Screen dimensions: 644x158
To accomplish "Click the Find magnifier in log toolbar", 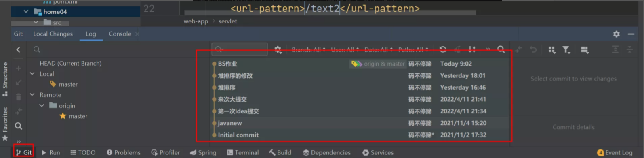I will [501, 49].
